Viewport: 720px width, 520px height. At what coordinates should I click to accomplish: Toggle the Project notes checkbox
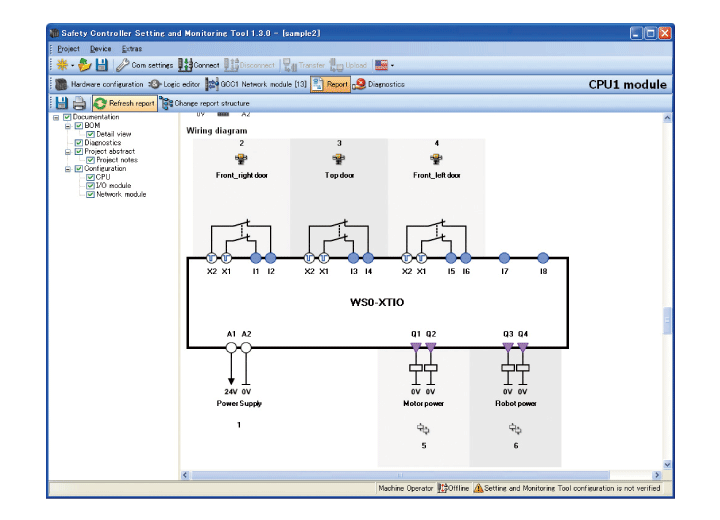tap(90, 160)
